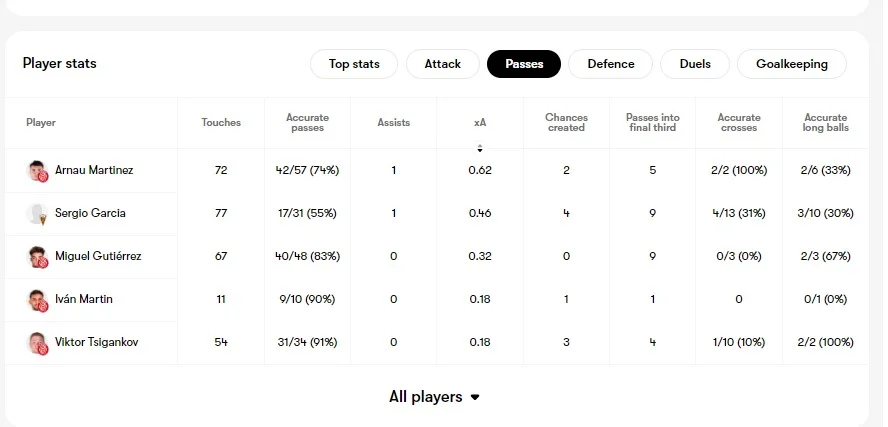Viewport: 888px width, 427px height.
Task: Select the Passes tab
Action: coord(524,64)
